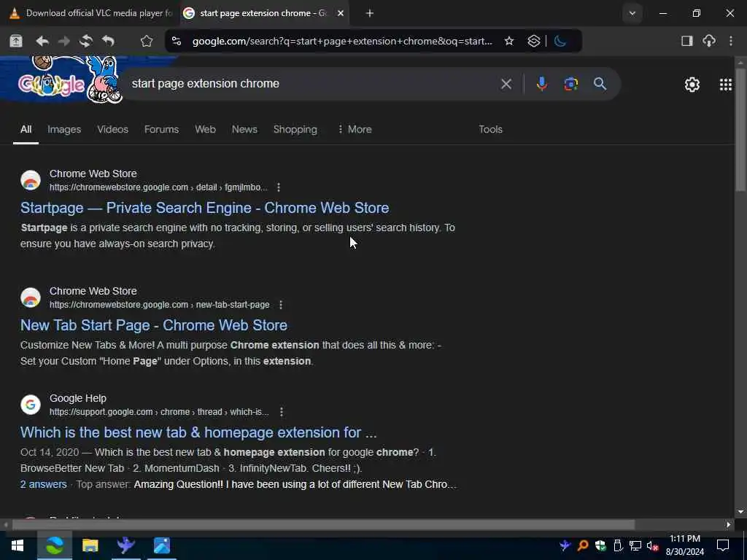The image size is (747, 560).
Task: Switch to Forums results
Action: 161,130
